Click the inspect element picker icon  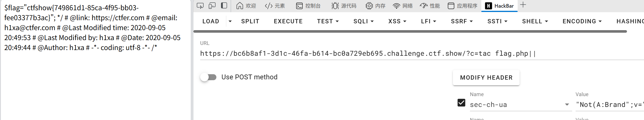coord(200,6)
